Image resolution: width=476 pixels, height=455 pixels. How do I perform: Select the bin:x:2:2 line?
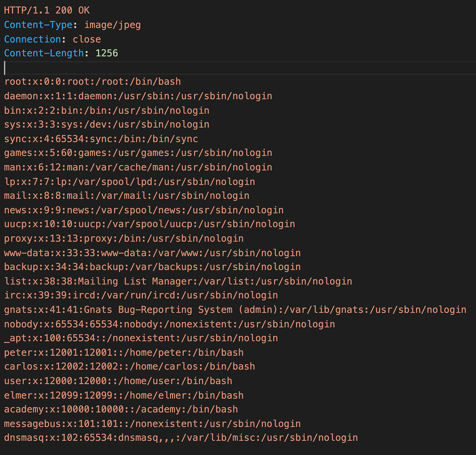click(107, 111)
